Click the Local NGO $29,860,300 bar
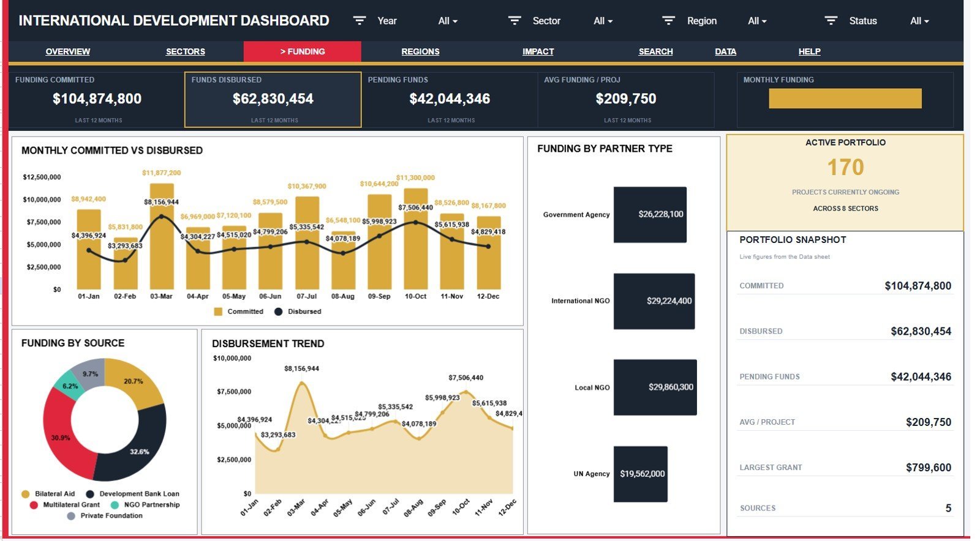 click(x=655, y=387)
